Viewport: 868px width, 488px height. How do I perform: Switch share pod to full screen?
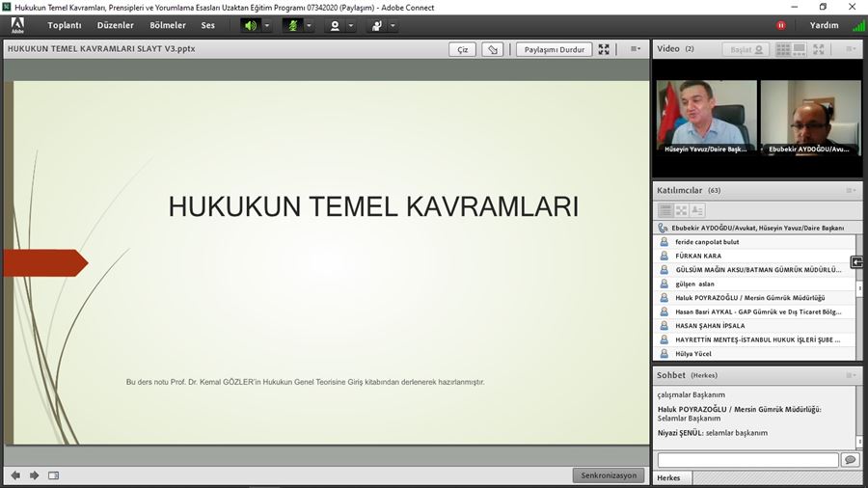coord(604,49)
